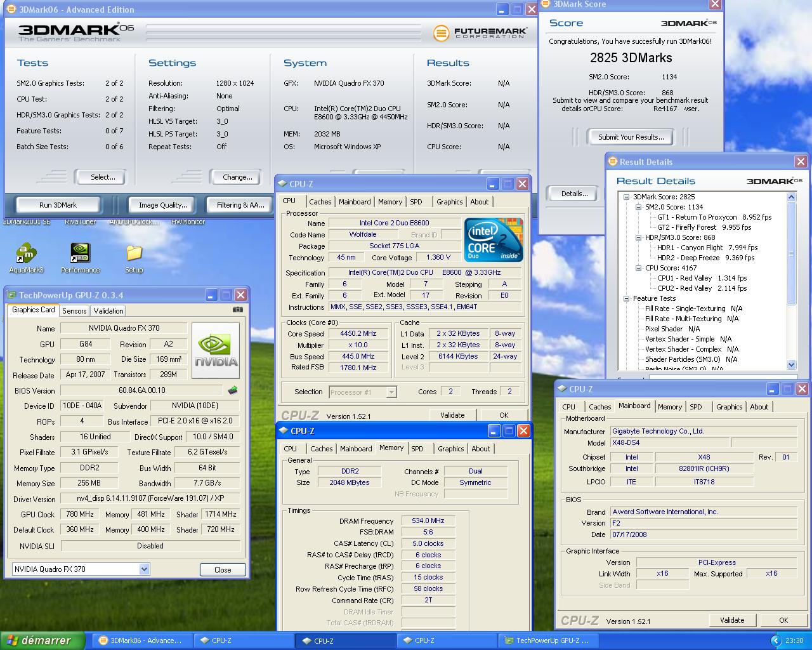Open the Graphics tab in CPU-Z mainboard window
The image size is (812, 650).
[x=730, y=406]
